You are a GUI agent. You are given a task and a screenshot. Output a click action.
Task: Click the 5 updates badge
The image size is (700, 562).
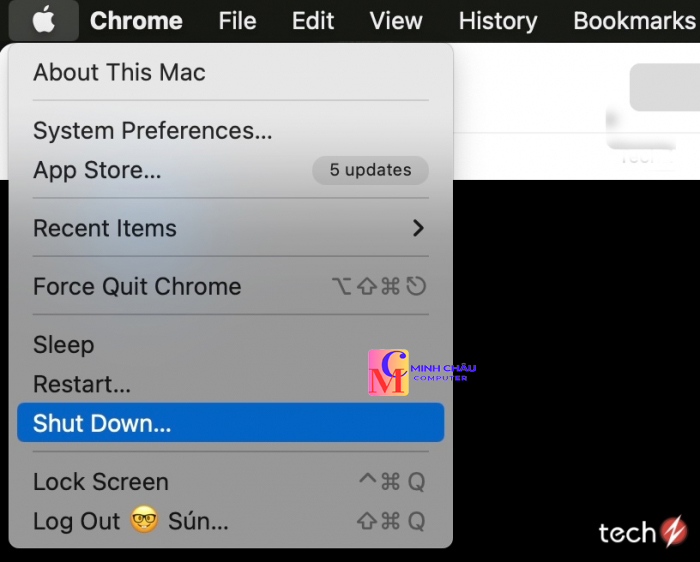(370, 170)
